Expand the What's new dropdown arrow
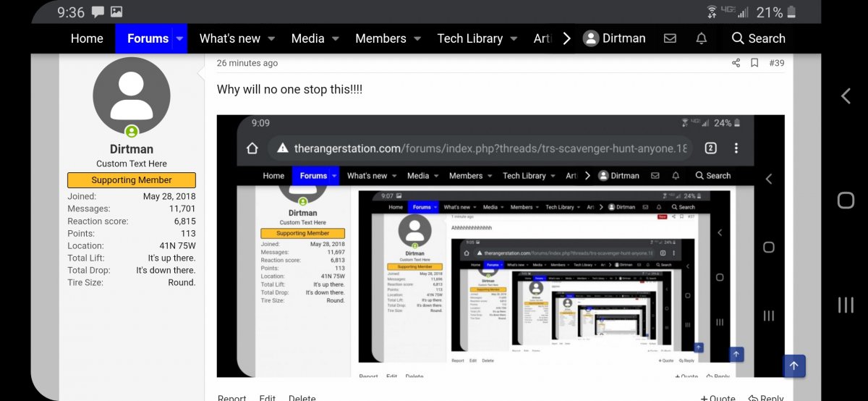Viewport: 868px width, 401px height. pyautogui.click(x=271, y=38)
